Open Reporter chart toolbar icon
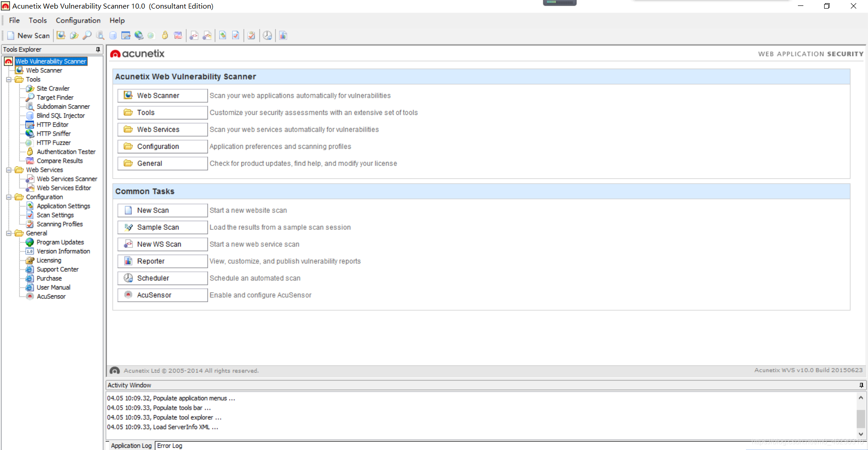Viewport: 868px width, 450px height. click(283, 35)
